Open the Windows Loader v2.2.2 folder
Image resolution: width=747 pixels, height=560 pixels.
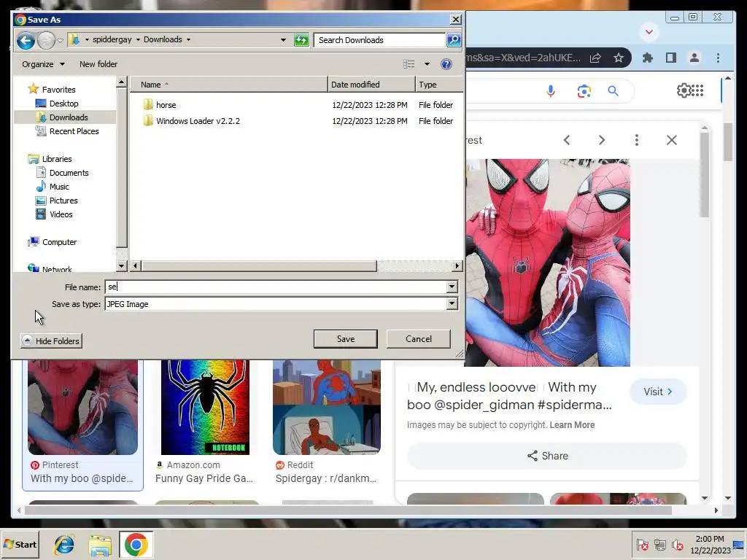point(198,121)
